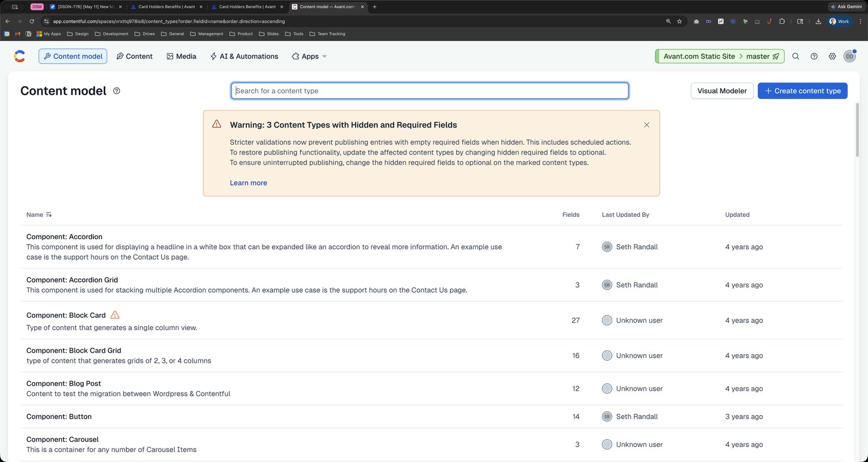This screenshot has width=868, height=462.
Task: Go to the Content model nav tab
Action: 73,56
